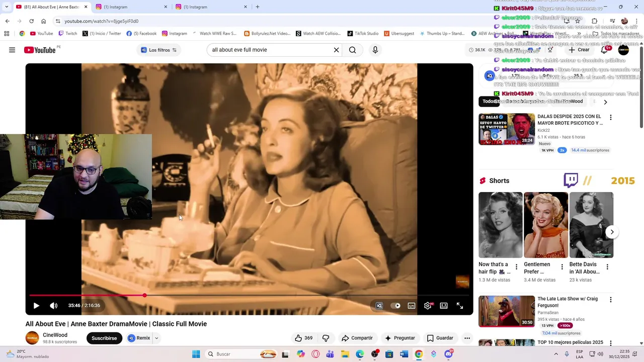The image size is (644, 362).
Task: Open Ubersuggest bookmark
Action: (x=399, y=34)
